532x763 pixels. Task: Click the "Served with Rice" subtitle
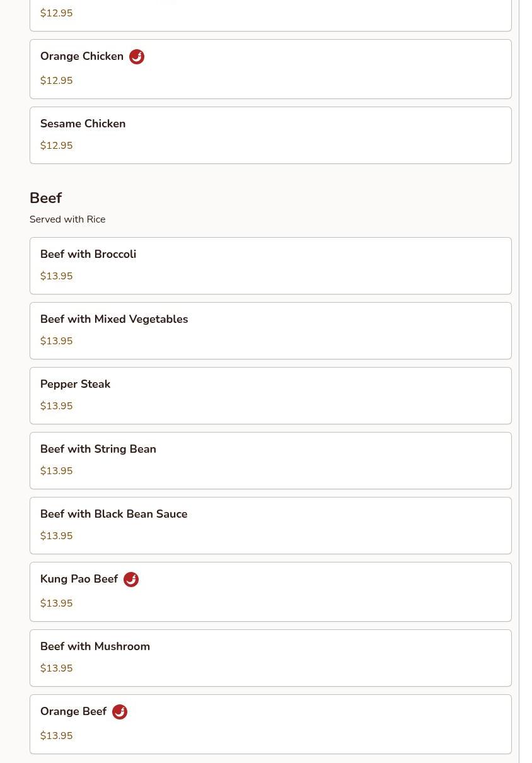click(x=67, y=219)
